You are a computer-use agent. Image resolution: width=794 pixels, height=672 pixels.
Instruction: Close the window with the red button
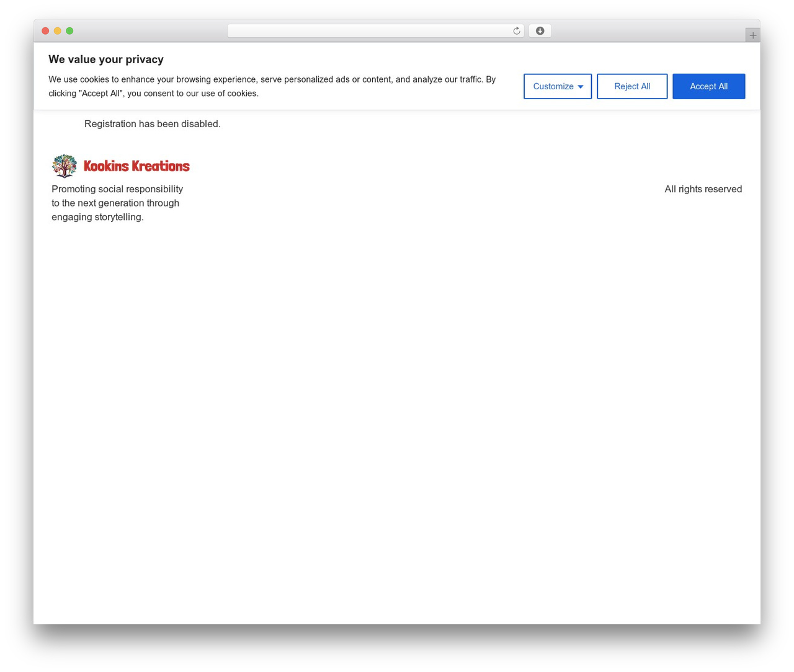[x=45, y=31]
